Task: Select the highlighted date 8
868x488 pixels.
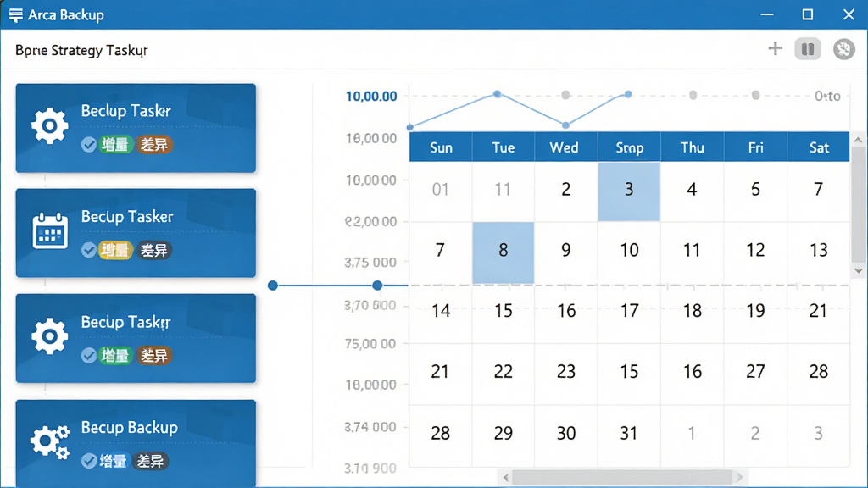Action: (504, 252)
